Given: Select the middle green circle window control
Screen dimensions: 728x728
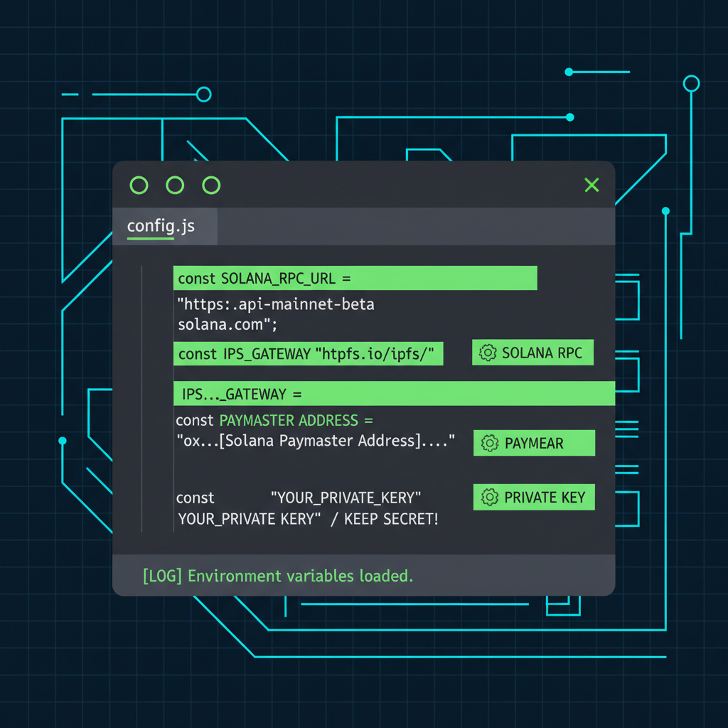Looking at the screenshot, I should pyautogui.click(x=175, y=185).
